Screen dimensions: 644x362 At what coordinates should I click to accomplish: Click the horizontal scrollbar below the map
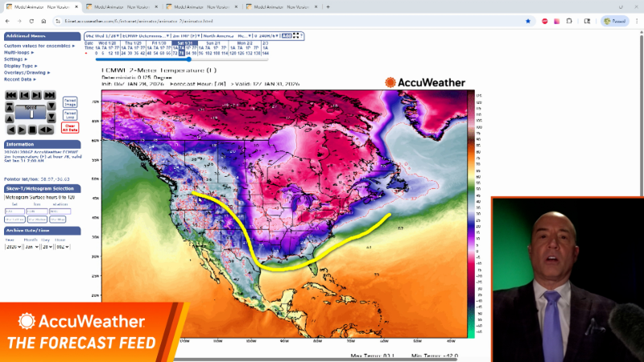tap(316, 360)
